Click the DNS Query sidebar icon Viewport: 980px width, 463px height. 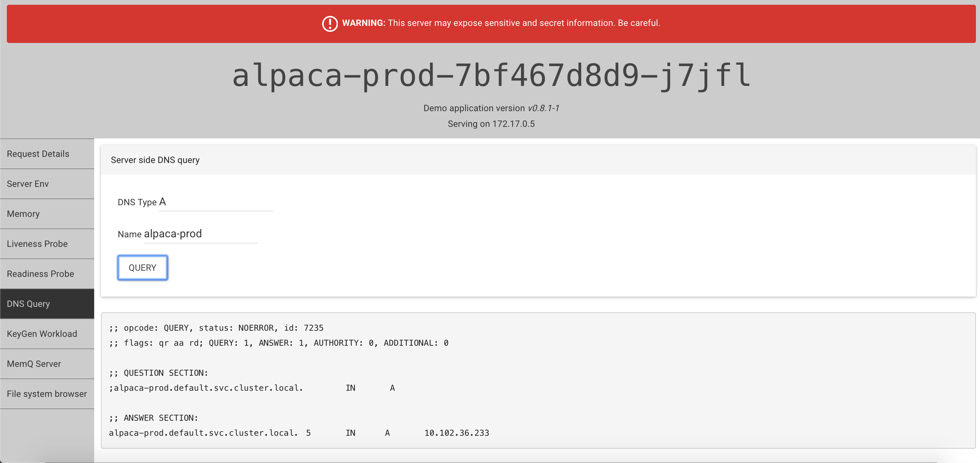point(47,303)
